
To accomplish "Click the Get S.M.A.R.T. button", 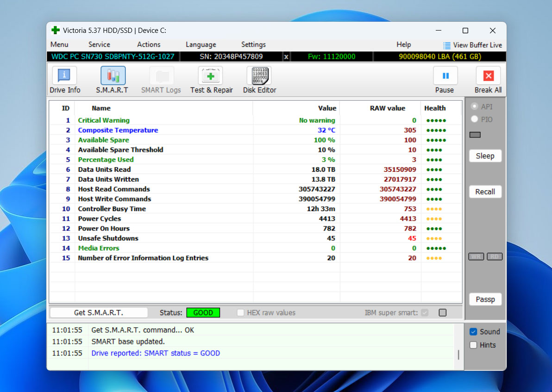I will click(99, 312).
